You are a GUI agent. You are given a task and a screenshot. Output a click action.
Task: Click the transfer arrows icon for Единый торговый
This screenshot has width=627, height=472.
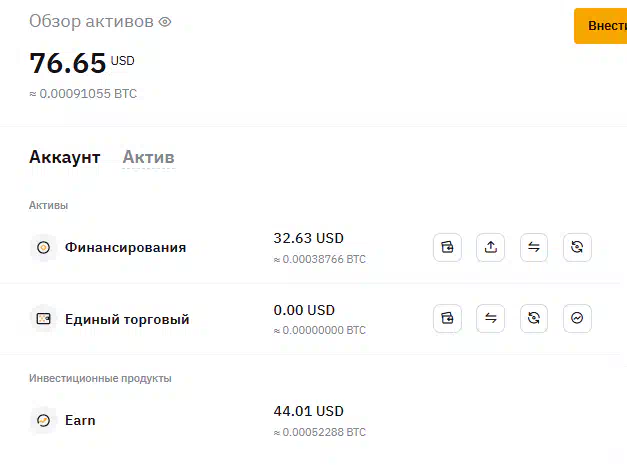tap(490, 318)
